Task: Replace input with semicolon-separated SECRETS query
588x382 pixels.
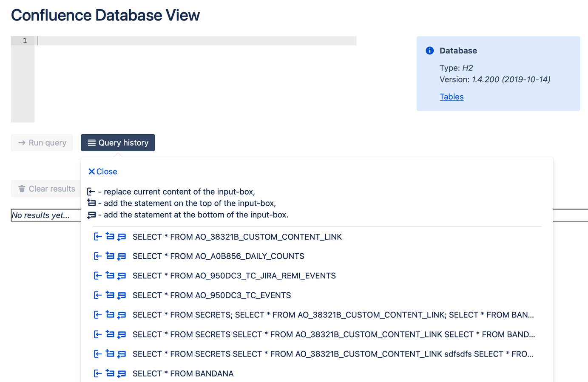Action: click(98, 315)
